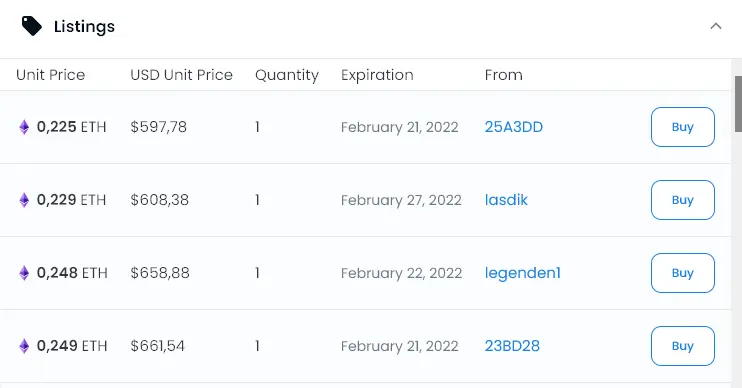Click the ETH icon beside 0,229 ETH
This screenshot has width=742, height=388.
[x=24, y=200]
